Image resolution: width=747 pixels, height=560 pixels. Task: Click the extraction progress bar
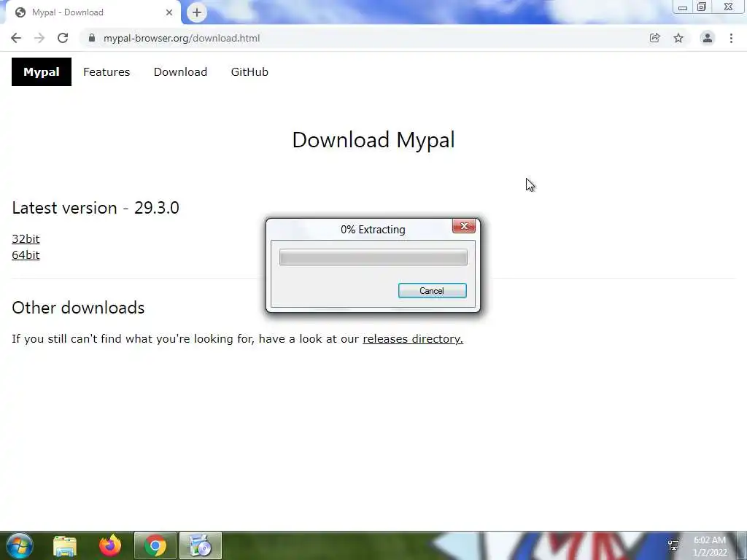[373, 257]
